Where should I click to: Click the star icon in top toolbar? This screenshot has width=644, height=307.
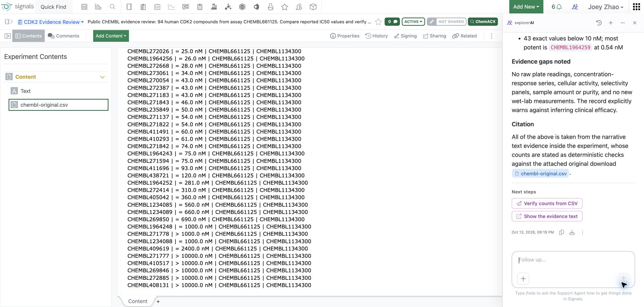pyautogui.click(x=285, y=7)
